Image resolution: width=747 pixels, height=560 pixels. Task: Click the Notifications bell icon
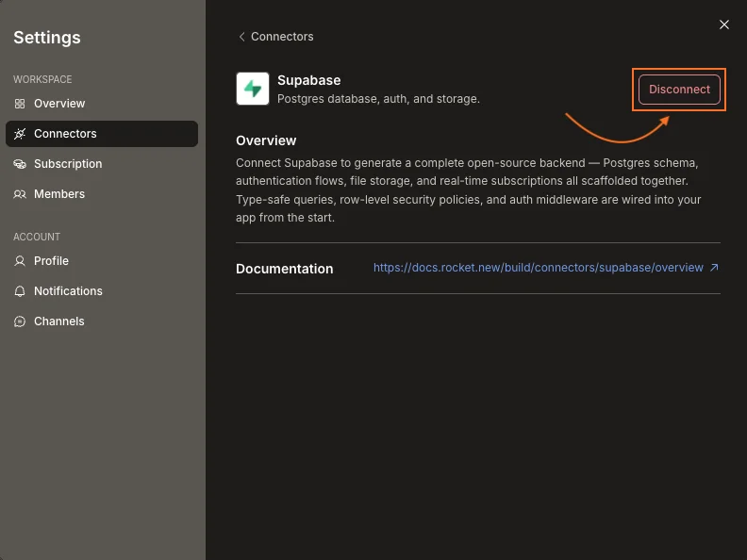coord(20,291)
